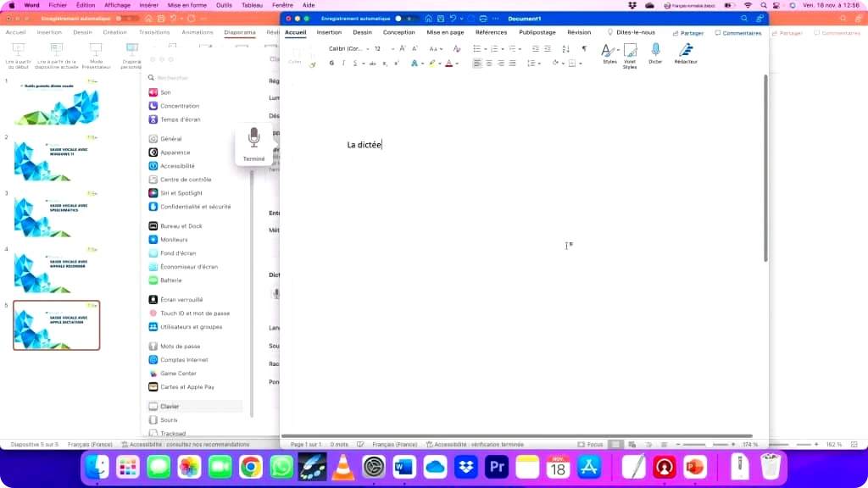This screenshot has width=868, height=488.
Task: Select slide 3 thumbnail in PowerPoint
Action: [x=56, y=215]
